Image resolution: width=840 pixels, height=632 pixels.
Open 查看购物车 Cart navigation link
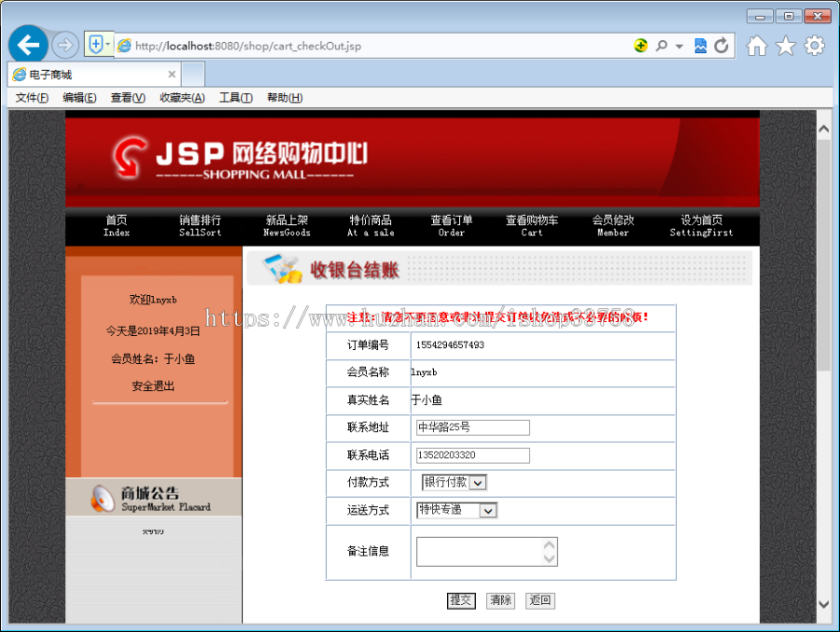tap(532, 226)
